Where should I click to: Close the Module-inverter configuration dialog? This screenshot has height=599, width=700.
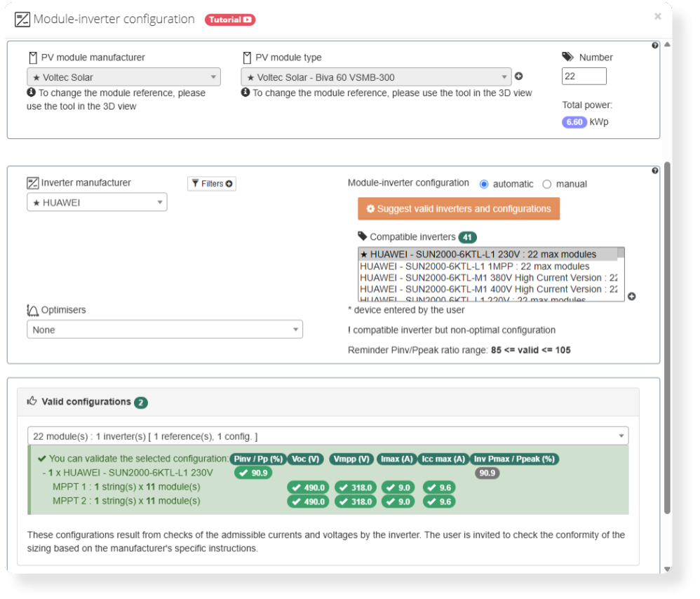tap(657, 16)
